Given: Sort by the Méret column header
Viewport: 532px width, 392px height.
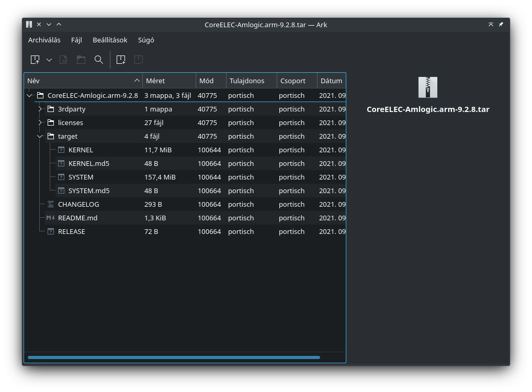Looking at the screenshot, I should point(169,81).
